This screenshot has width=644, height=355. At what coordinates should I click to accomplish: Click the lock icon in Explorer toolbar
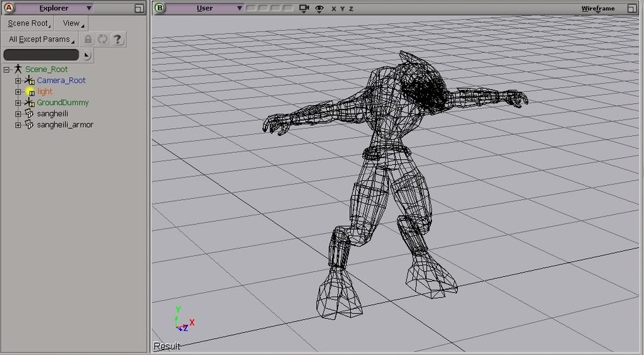(88, 40)
